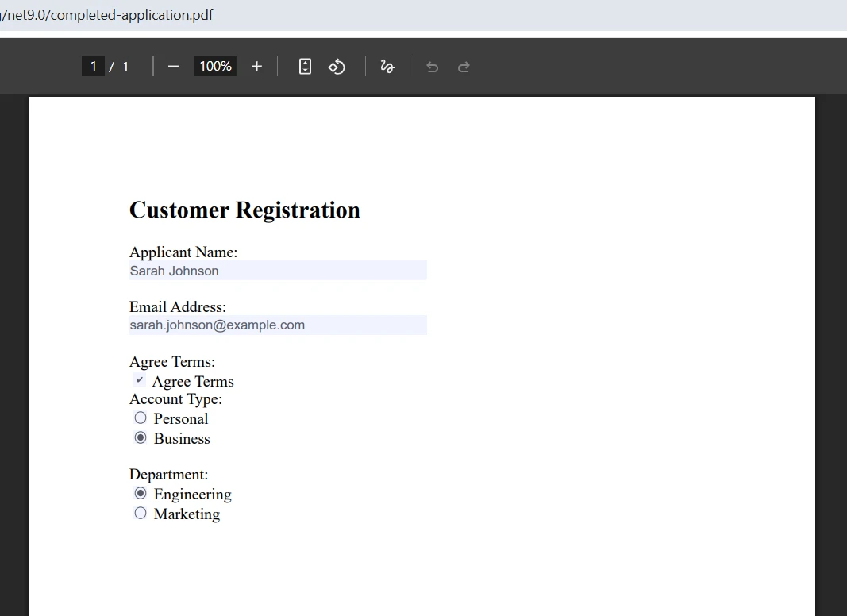The width and height of the screenshot is (847, 616).
Task: Select the Personal account type
Action: pos(141,418)
